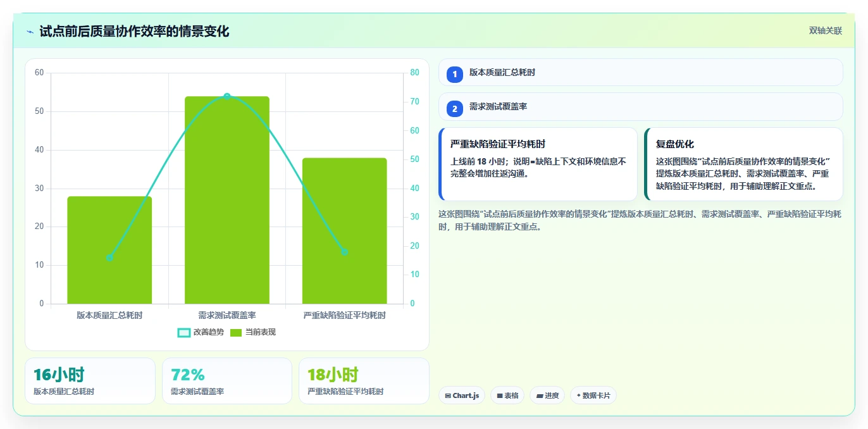The height and width of the screenshot is (429, 868).
Task: Select list item 2 需求测试覆盖率
Action: point(640,106)
